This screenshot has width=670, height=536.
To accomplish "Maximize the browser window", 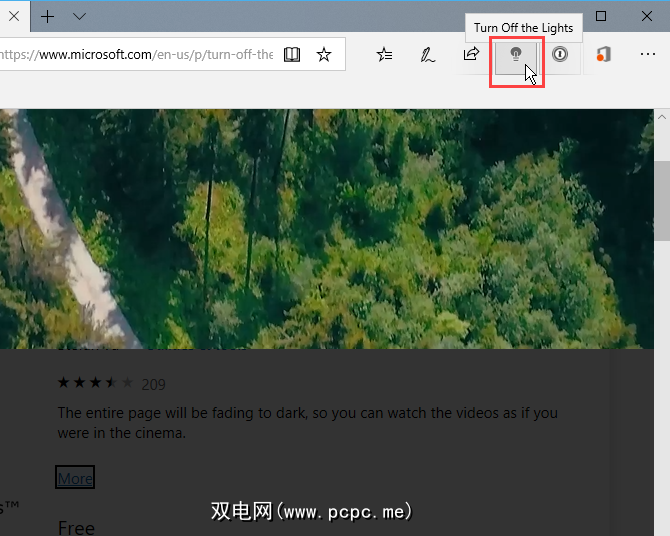I will [x=601, y=16].
